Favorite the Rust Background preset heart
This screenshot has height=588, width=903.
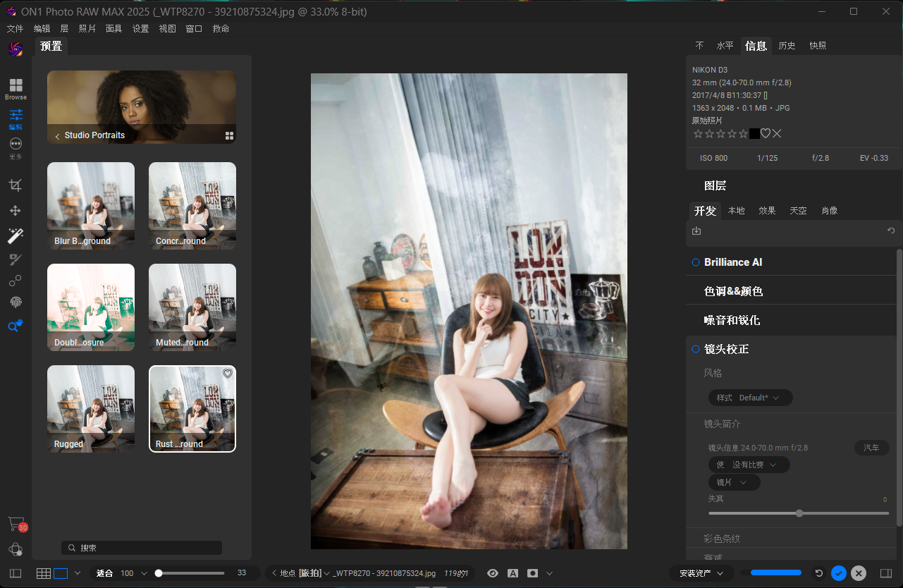coord(228,374)
